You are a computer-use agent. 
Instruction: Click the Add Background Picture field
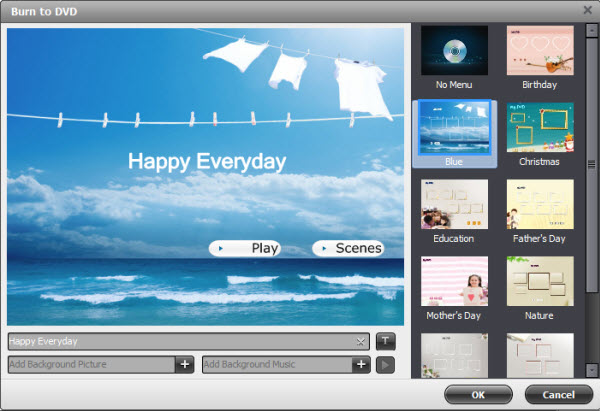pos(92,364)
